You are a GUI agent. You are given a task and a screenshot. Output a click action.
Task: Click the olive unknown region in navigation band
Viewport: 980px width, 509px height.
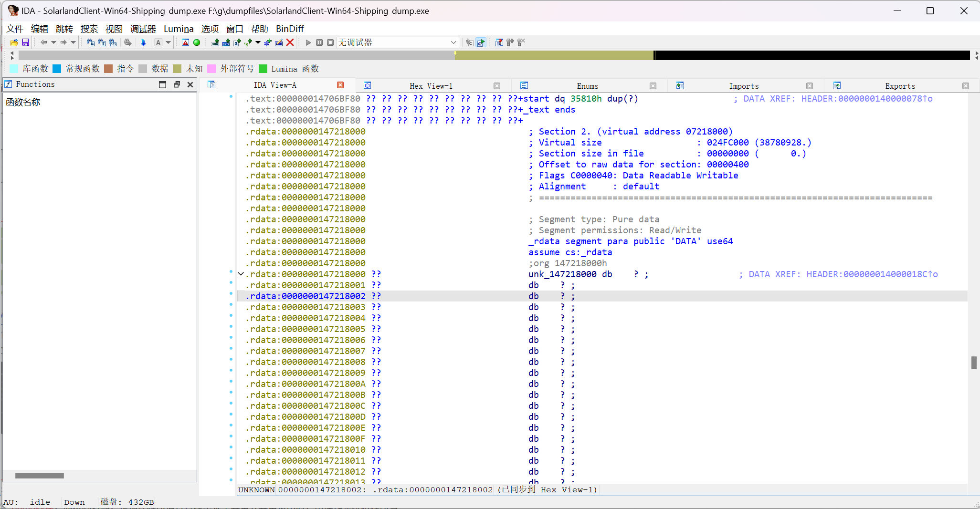[x=554, y=56]
